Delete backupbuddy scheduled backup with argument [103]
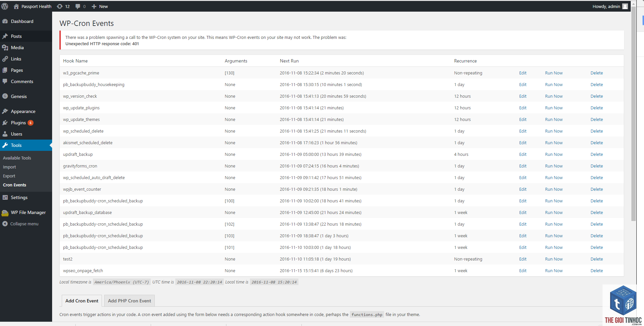This screenshot has height=326, width=644. click(x=597, y=236)
